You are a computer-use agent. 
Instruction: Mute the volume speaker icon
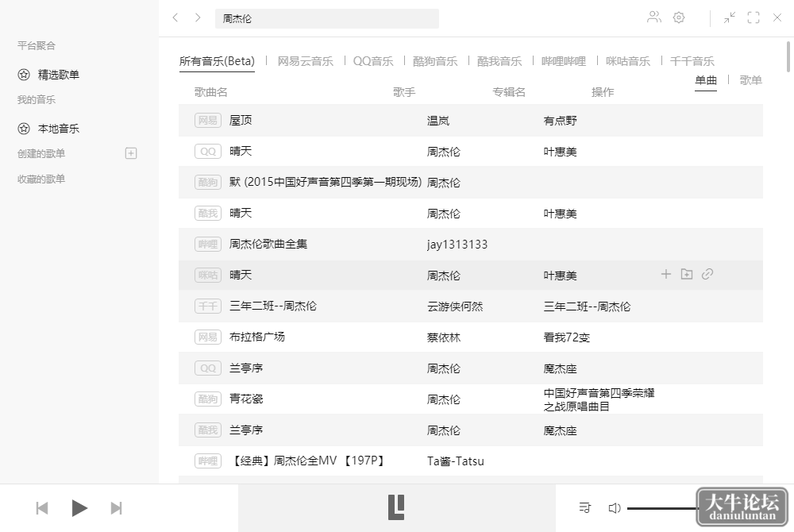pyautogui.click(x=615, y=508)
